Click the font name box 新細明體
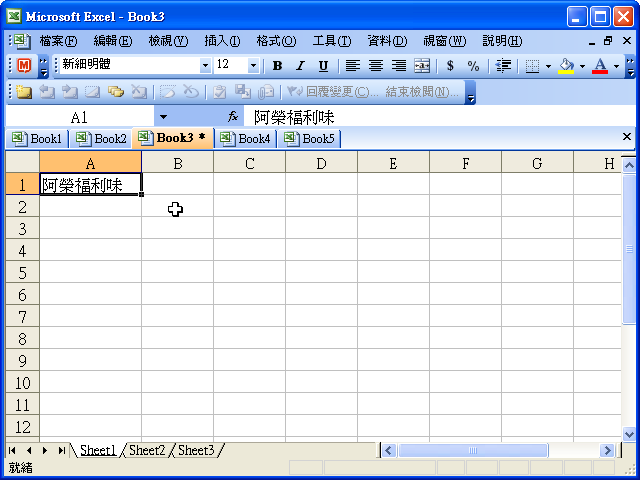Viewport: 640px width, 480px height. tap(130, 65)
